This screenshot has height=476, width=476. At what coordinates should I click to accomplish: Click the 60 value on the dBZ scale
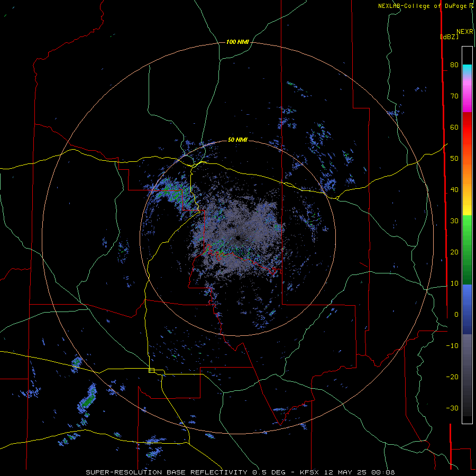pos(454,127)
